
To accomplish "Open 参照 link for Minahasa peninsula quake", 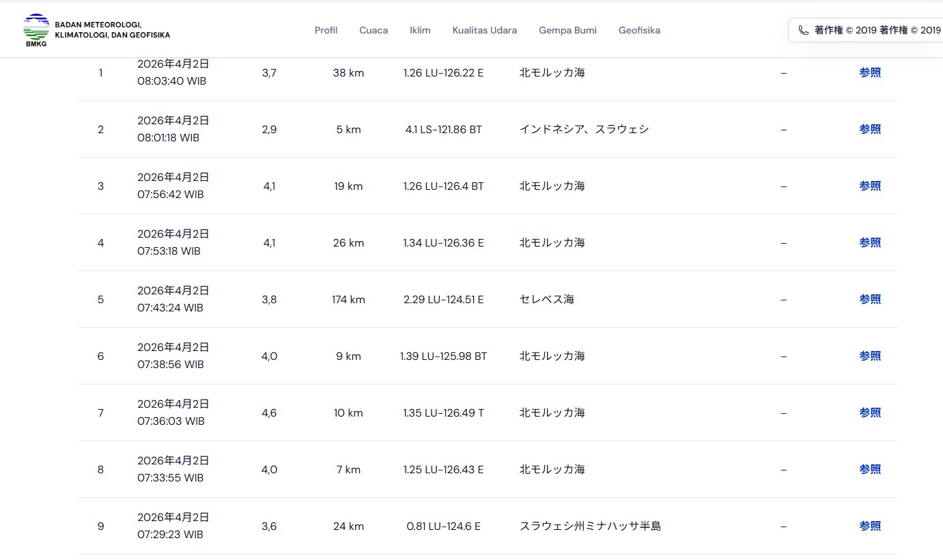I will (869, 526).
